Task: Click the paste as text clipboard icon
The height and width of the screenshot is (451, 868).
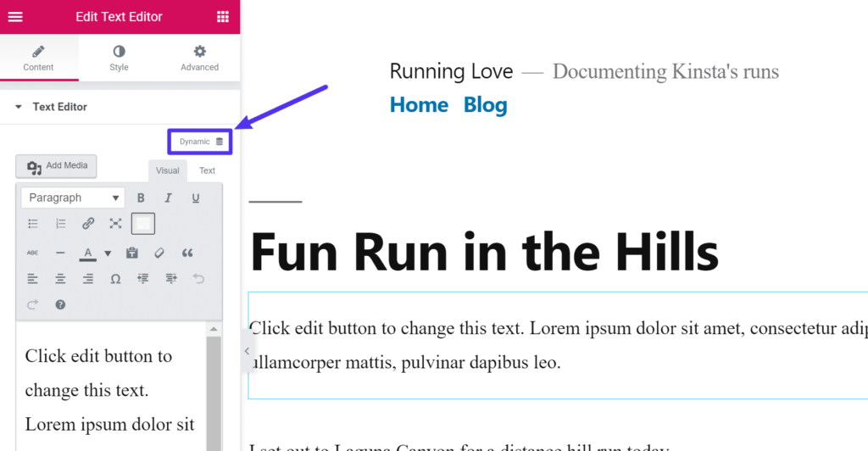Action: 132,253
